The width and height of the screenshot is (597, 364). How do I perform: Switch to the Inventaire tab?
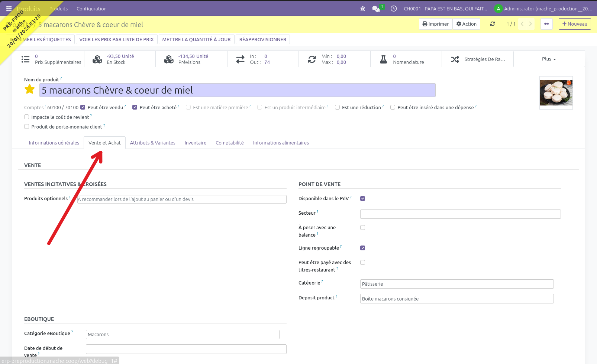pos(195,143)
